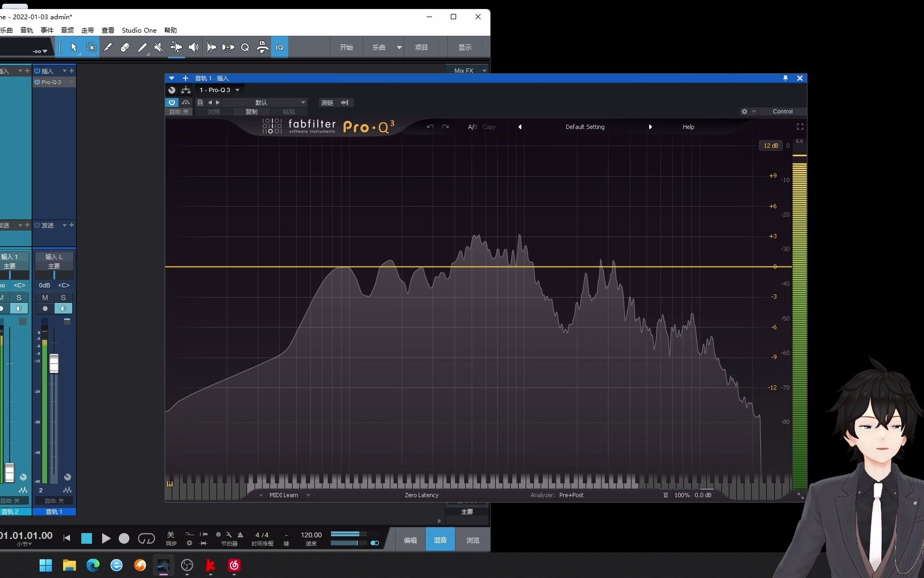924x578 pixels.
Task: Toggle the A/B state button
Action: (x=472, y=127)
